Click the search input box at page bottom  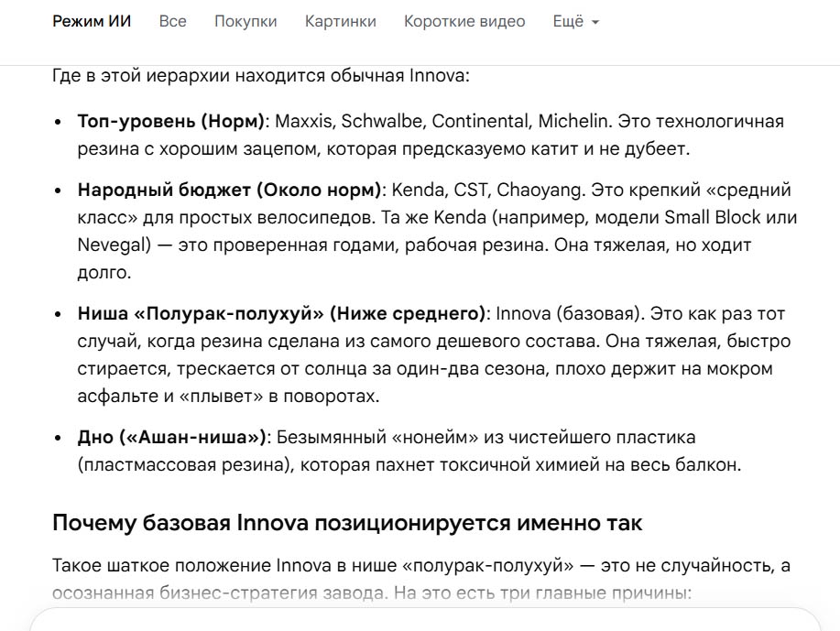424,620
